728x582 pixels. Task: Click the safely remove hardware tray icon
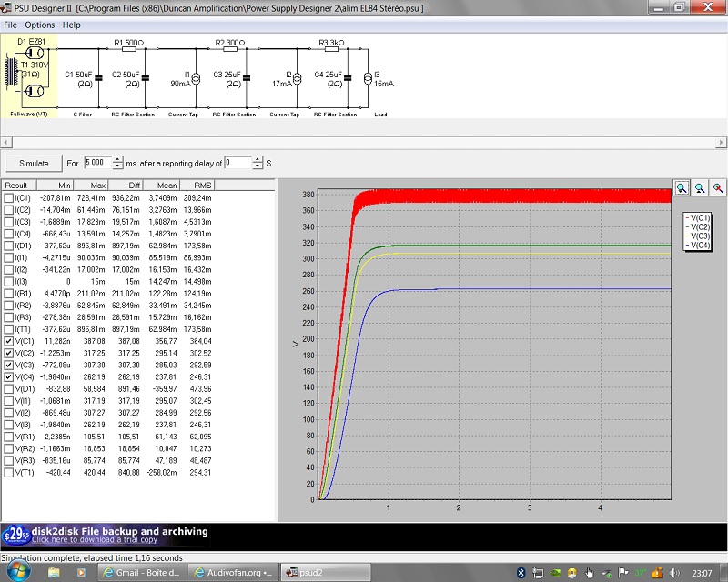click(x=606, y=574)
